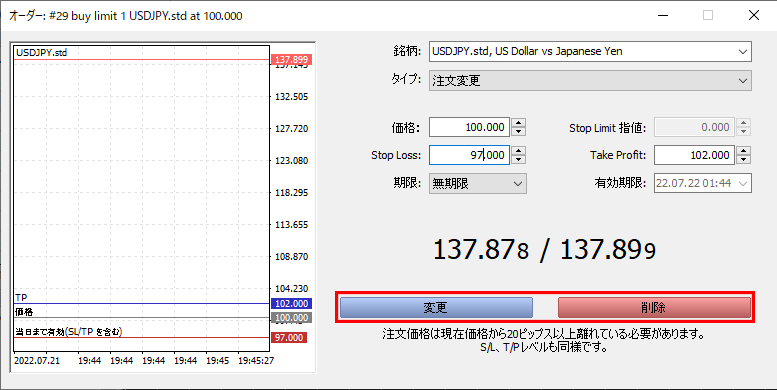
Task: Click the Stop Limit 指値 disabled field
Action: [x=694, y=127]
